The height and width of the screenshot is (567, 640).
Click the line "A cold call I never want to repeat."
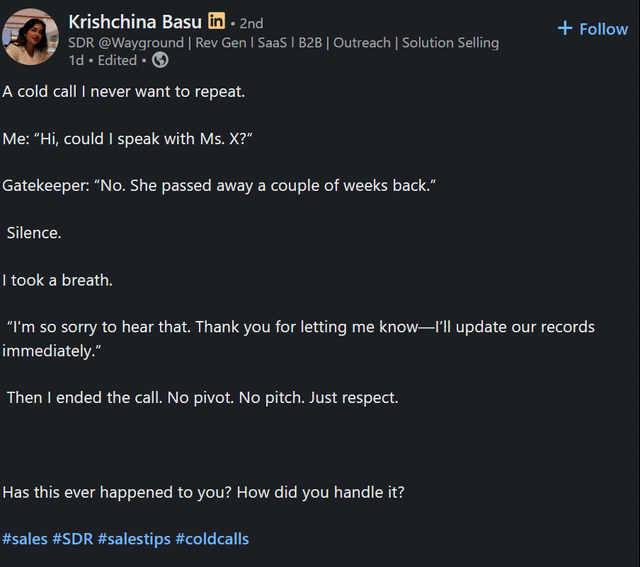click(x=124, y=92)
